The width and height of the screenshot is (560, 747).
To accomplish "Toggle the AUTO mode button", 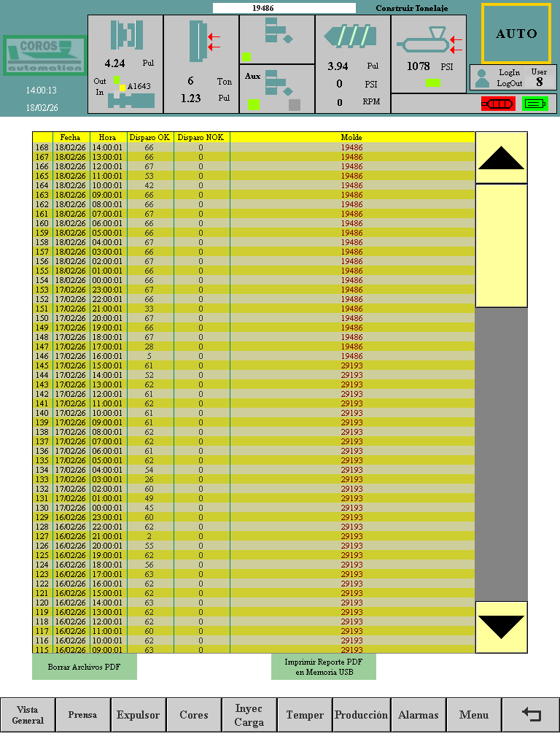I will 516,34.
